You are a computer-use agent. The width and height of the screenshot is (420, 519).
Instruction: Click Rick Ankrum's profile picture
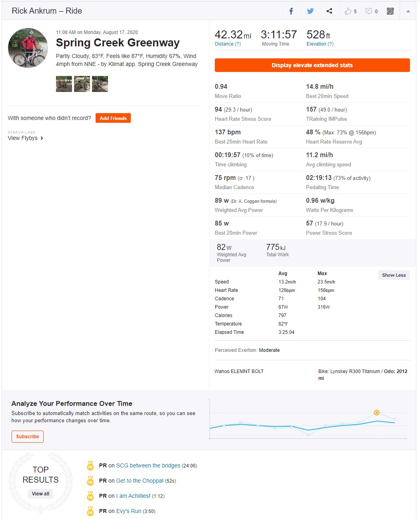tap(28, 48)
